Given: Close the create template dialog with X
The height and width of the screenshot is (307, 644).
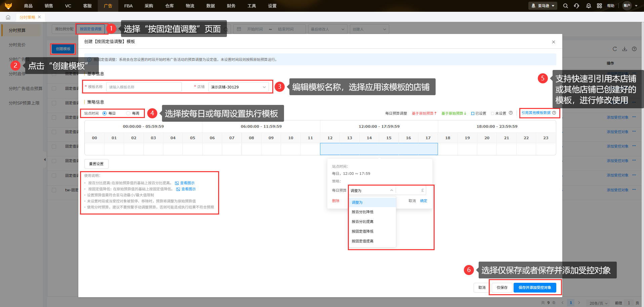Looking at the screenshot, I should [x=553, y=42].
